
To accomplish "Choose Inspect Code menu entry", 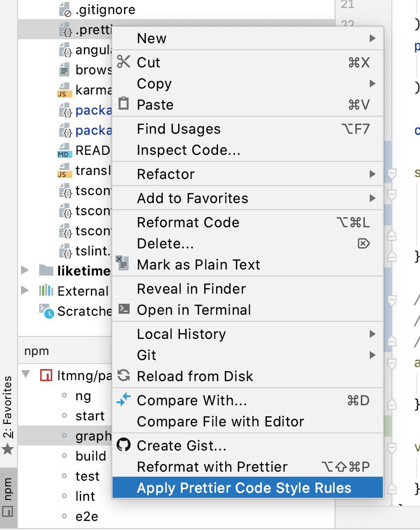I will tap(248, 150).
